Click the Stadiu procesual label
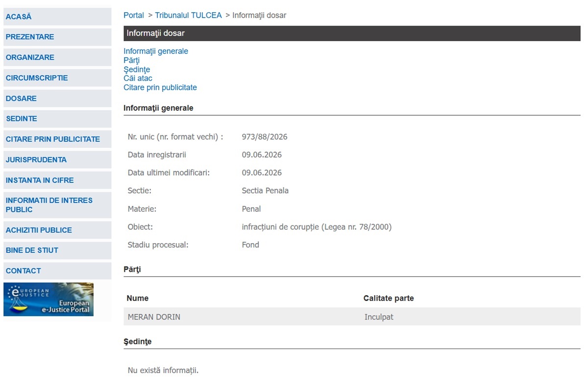The image size is (588, 377). click(158, 245)
